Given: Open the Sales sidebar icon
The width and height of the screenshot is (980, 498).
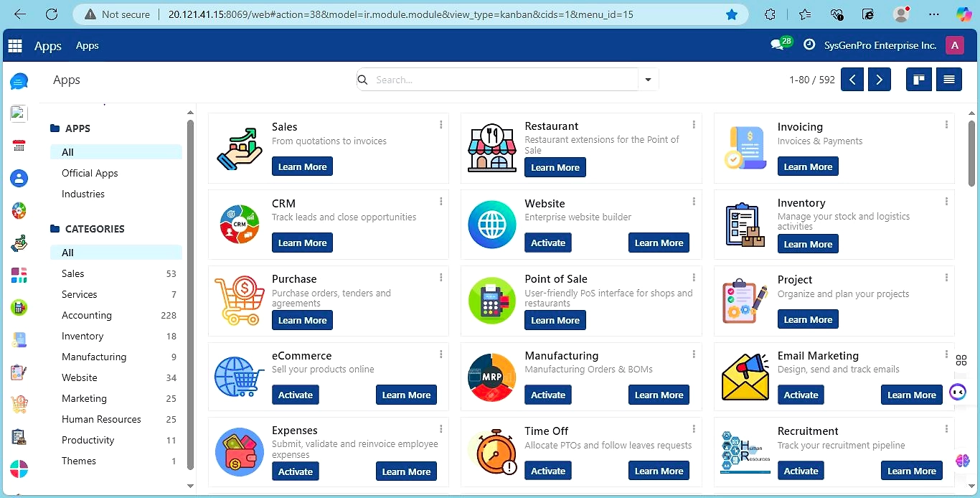Looking at the screenshot, I should click(x=19, y=243).
